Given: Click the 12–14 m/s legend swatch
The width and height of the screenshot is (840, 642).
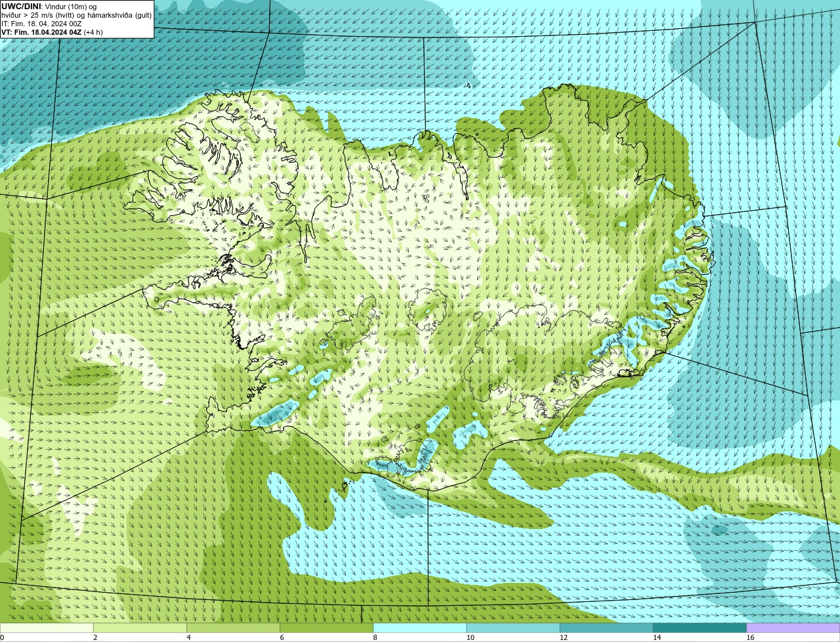Looking at the screenshot, I should [606, 628].
